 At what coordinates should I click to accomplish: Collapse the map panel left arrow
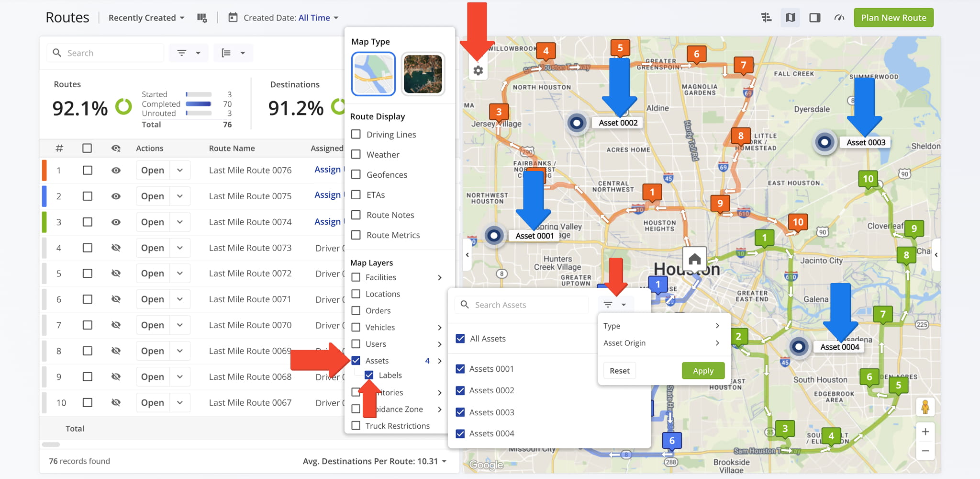(468, 255)
